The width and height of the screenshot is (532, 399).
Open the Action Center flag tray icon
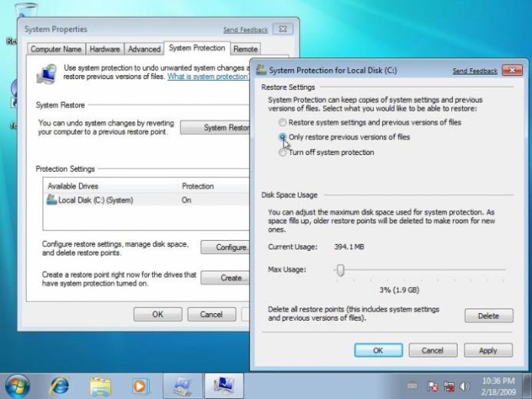433,387
